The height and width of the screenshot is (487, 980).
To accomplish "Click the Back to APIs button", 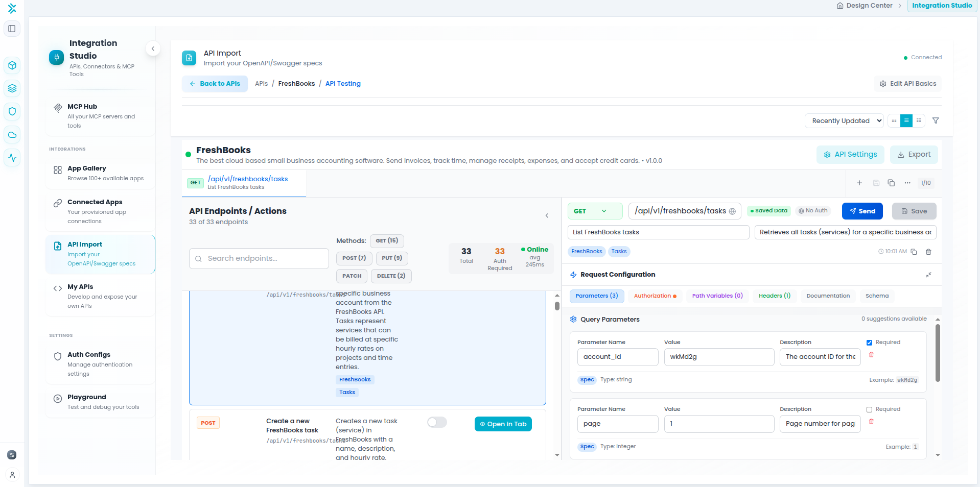I will tap(215, 84).
